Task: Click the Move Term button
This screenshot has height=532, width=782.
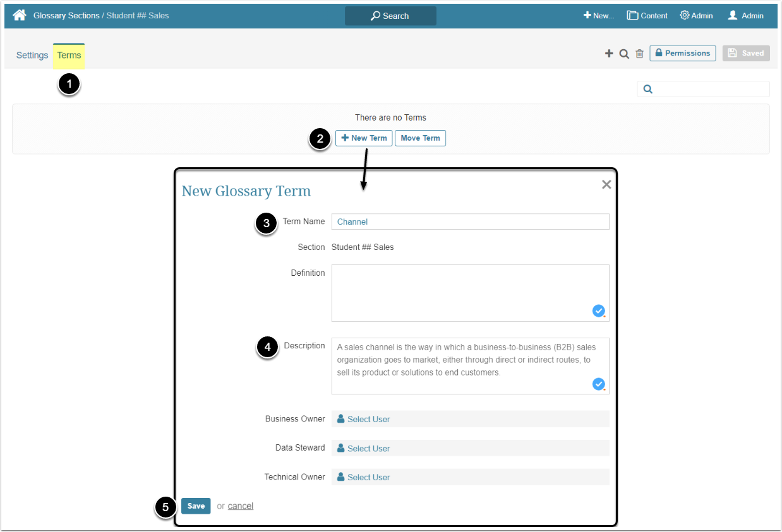Action: click(x=420, y=138)
